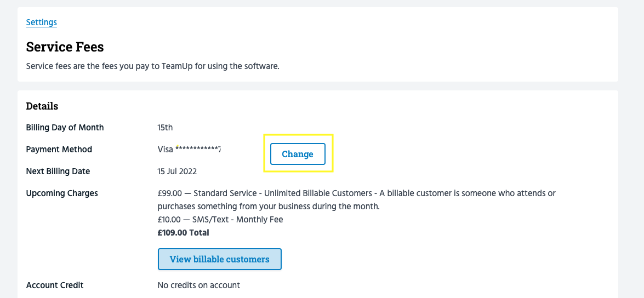This screenshot has height=298, width=644.
Task: Open the View billable customers button
Action: pos(219,259)
